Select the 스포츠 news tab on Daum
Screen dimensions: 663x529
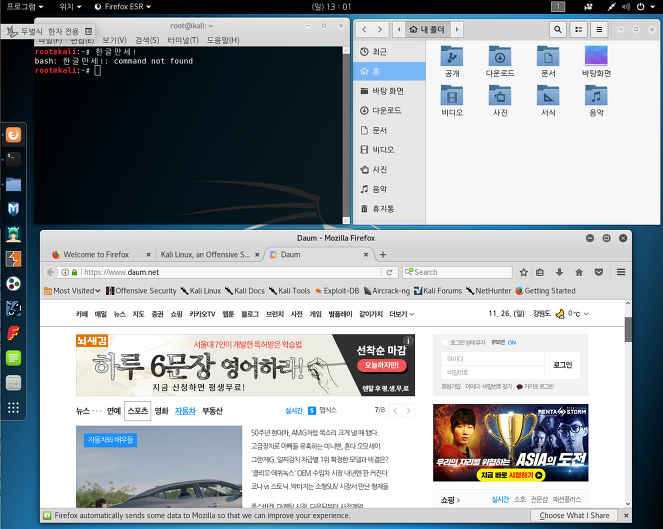point(137,411)
